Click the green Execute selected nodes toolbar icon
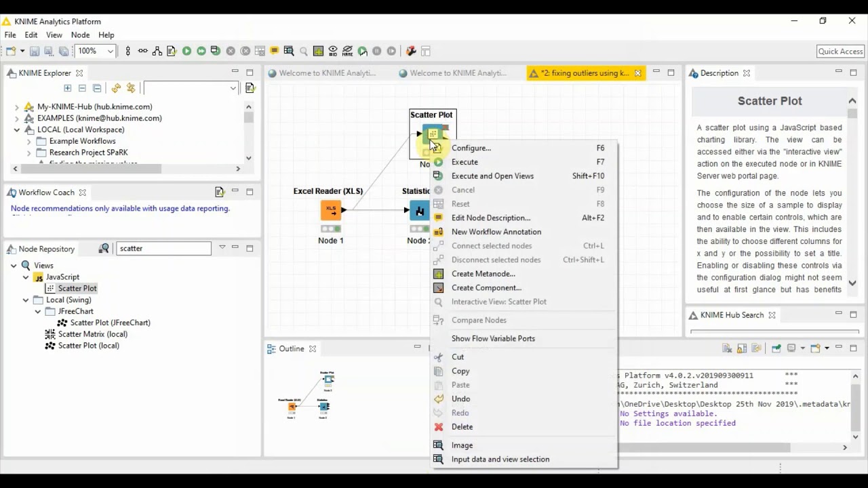Screen dimensions: 868x488 point(186,51)
